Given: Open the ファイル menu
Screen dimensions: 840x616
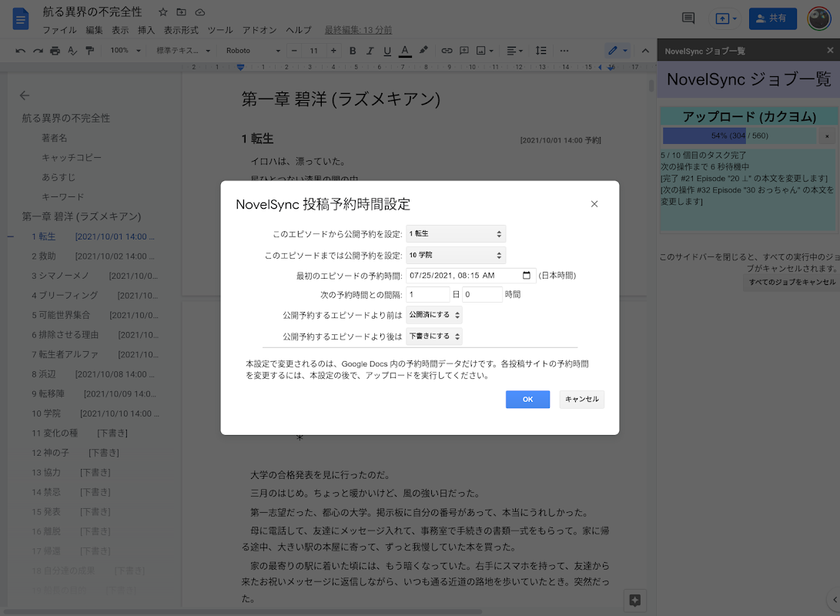Looking at the screenshot, I should coord(59,30).
